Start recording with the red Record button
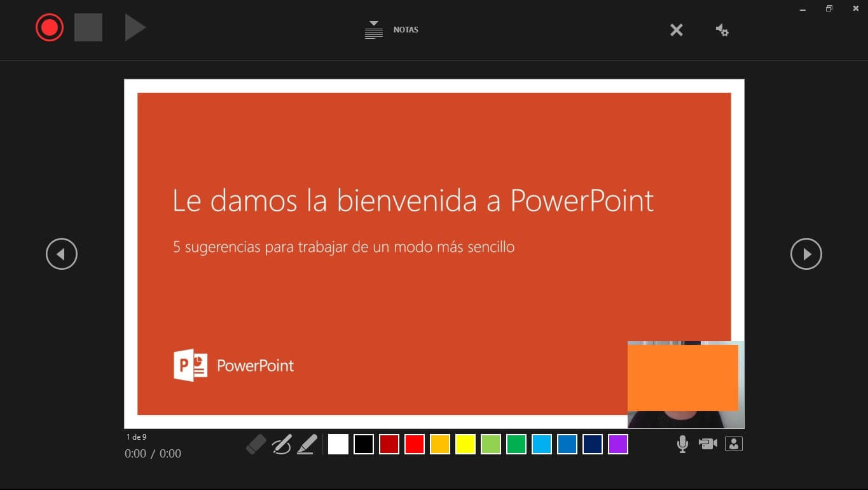 (50, 28)
